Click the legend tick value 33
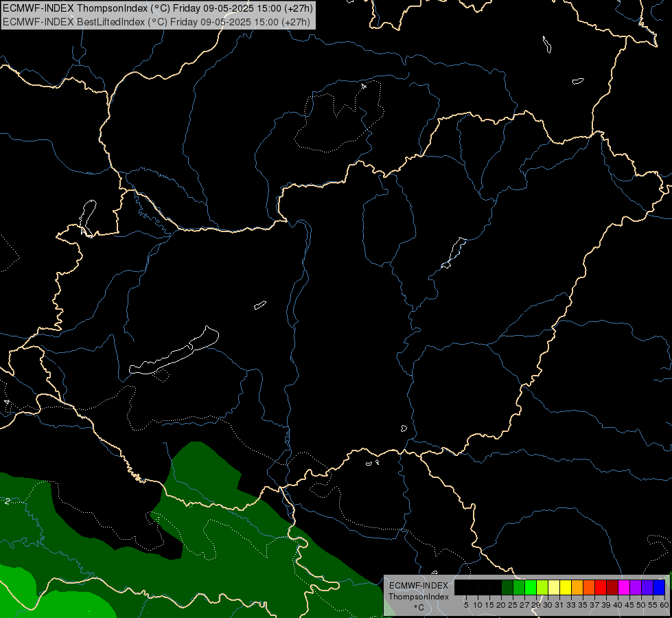Viewport: 672px width, 618px height. pyautogui.click(x=571, y=605)
